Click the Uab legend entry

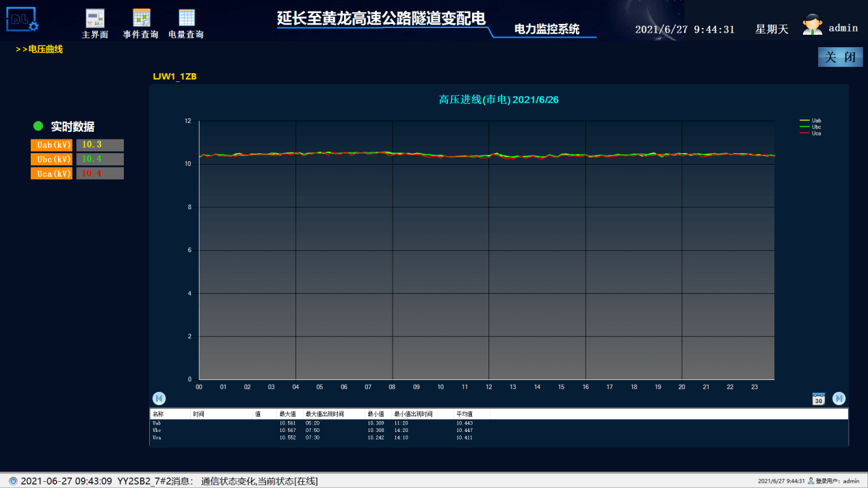(811, 121)
